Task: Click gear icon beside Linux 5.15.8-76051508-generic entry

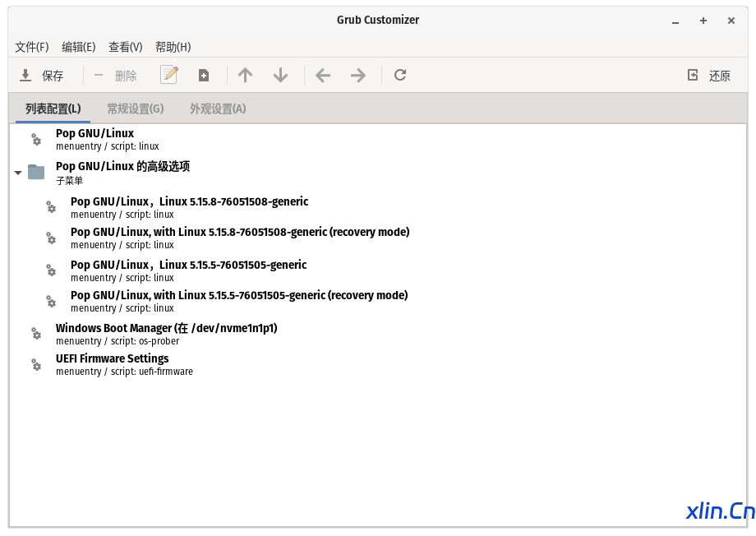Action: [x=51, y=207]
